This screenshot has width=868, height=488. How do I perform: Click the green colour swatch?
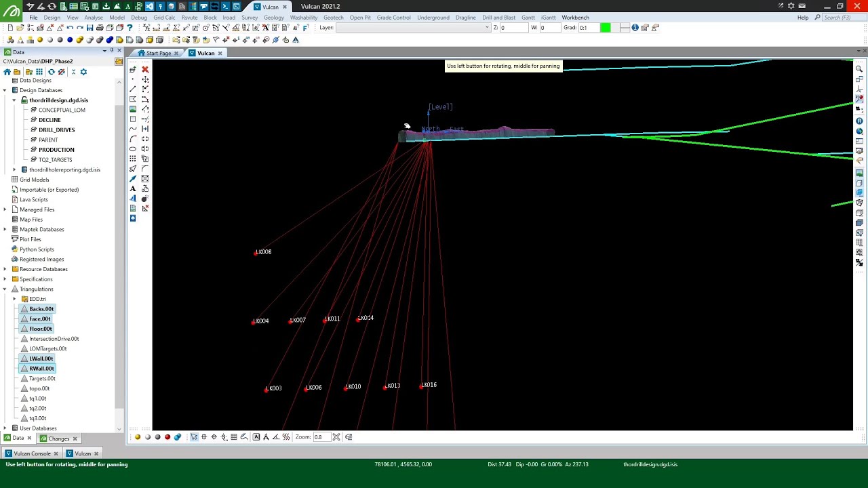(605, 28)
